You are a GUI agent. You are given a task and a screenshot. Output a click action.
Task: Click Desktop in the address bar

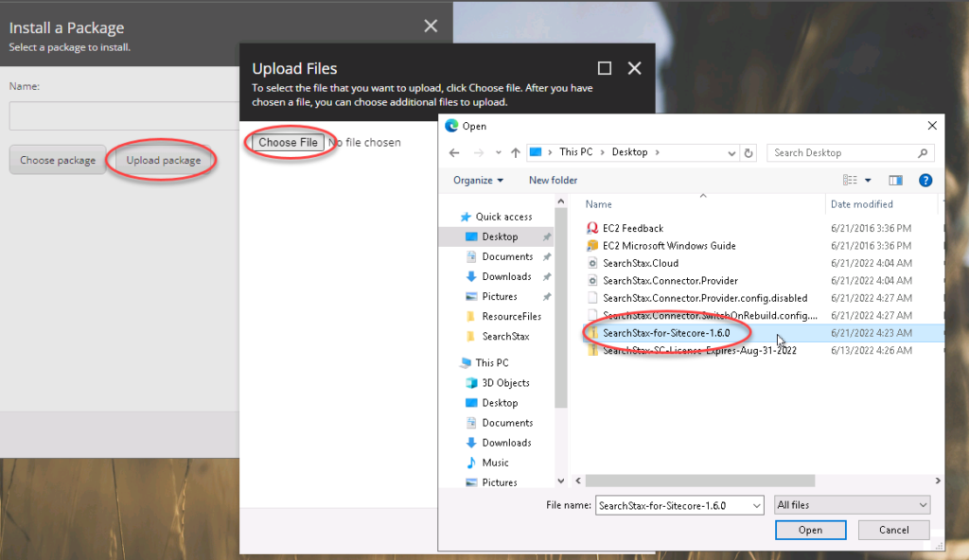(629, 152)
